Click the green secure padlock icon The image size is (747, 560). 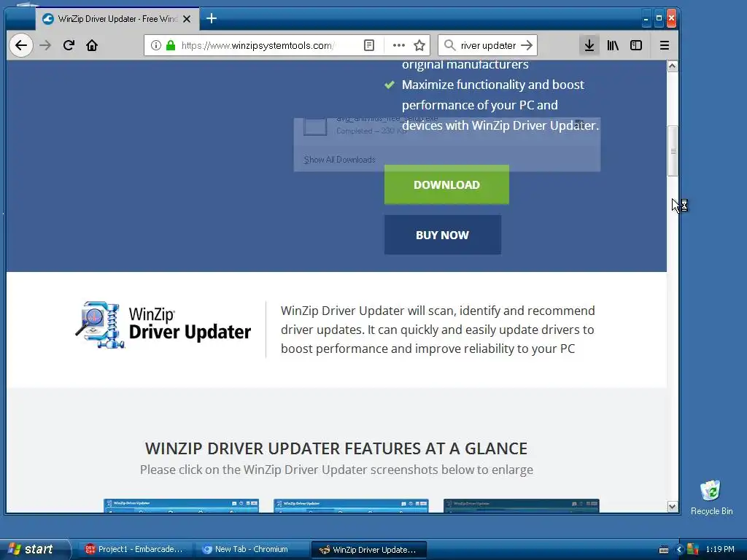(x=171, y=45)
